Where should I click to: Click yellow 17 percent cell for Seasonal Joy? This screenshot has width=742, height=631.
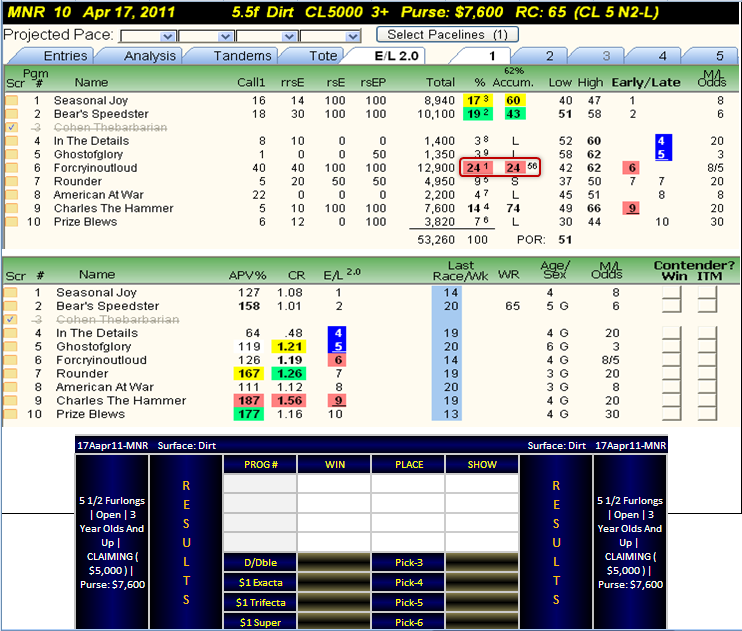(x=477, y=100)
